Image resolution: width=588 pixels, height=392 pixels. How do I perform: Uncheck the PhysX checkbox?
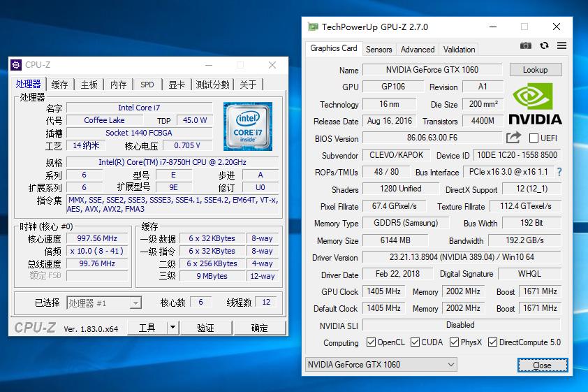point(455,342)
